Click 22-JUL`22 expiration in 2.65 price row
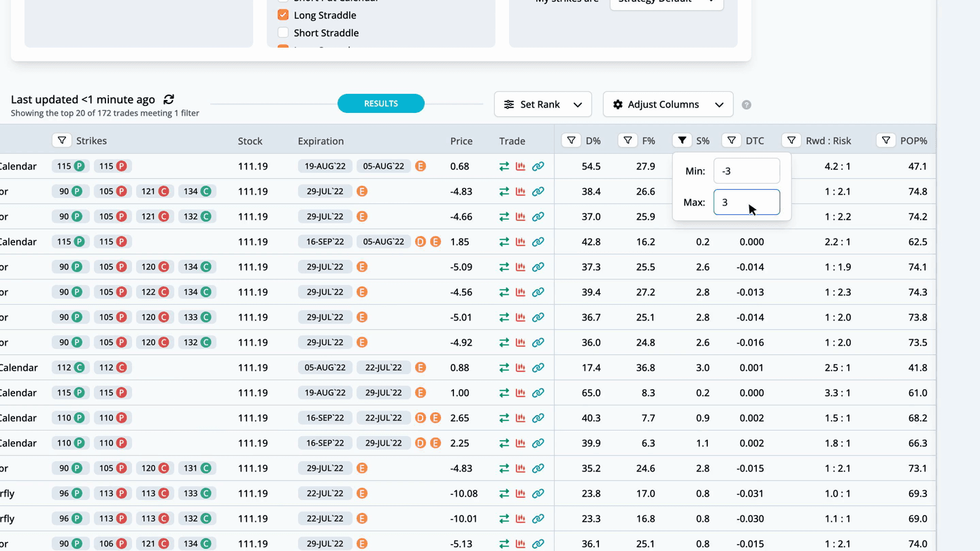The image size is (980, 551). click(383, 418)
